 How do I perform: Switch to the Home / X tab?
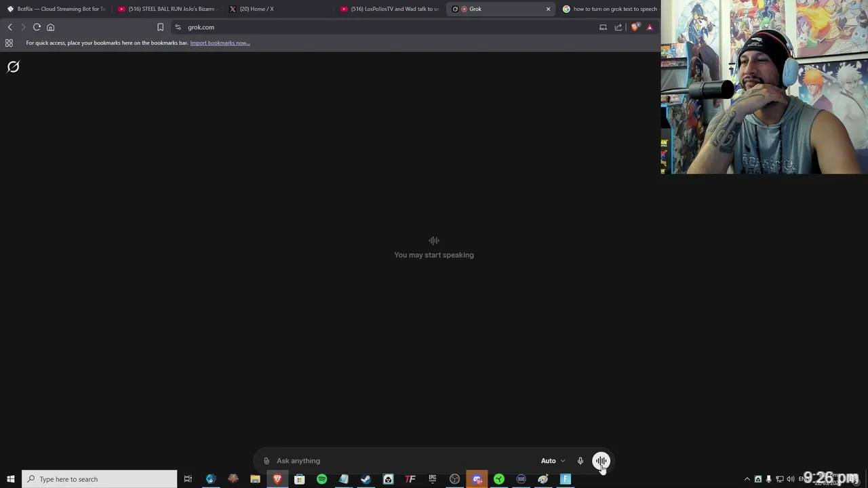pyautogui.click(x=278, y=9)
